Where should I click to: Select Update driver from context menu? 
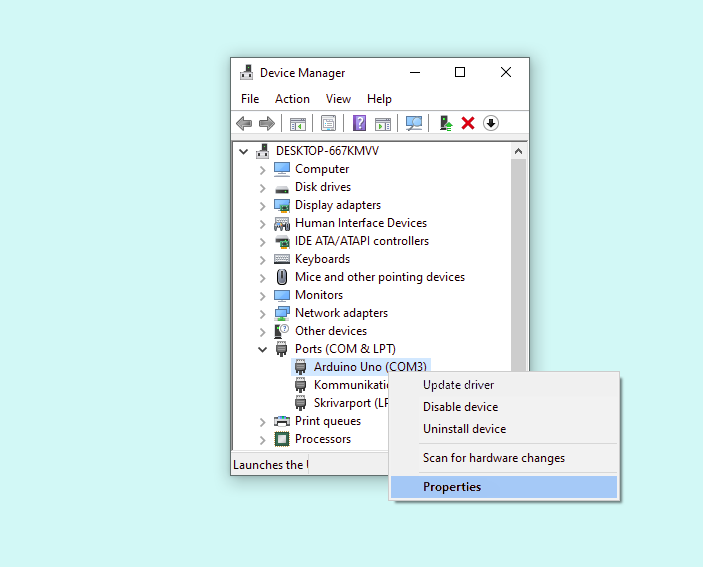[x=458, y=385]
